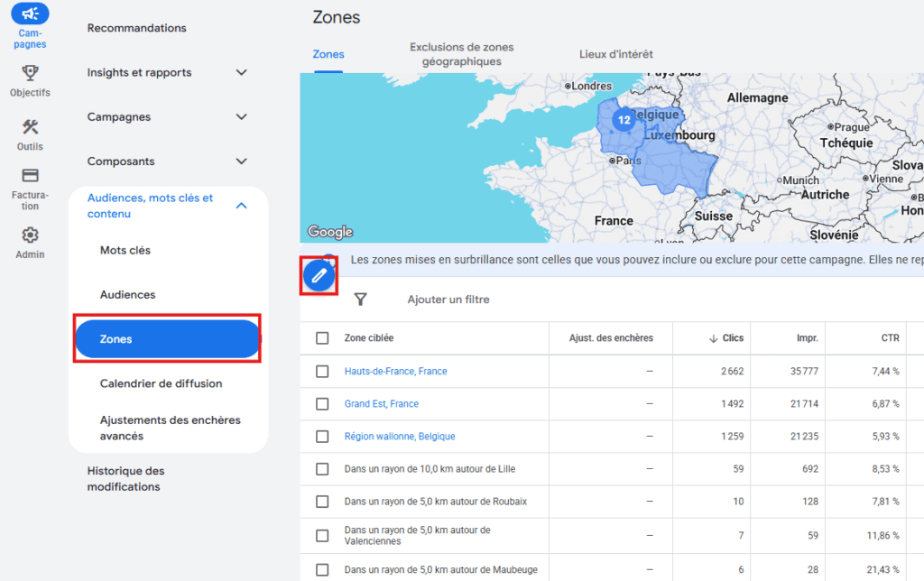The width and height of the screenshot is (924, 581).
Task: Open Historique des modifications
Action: pos(125,478)
